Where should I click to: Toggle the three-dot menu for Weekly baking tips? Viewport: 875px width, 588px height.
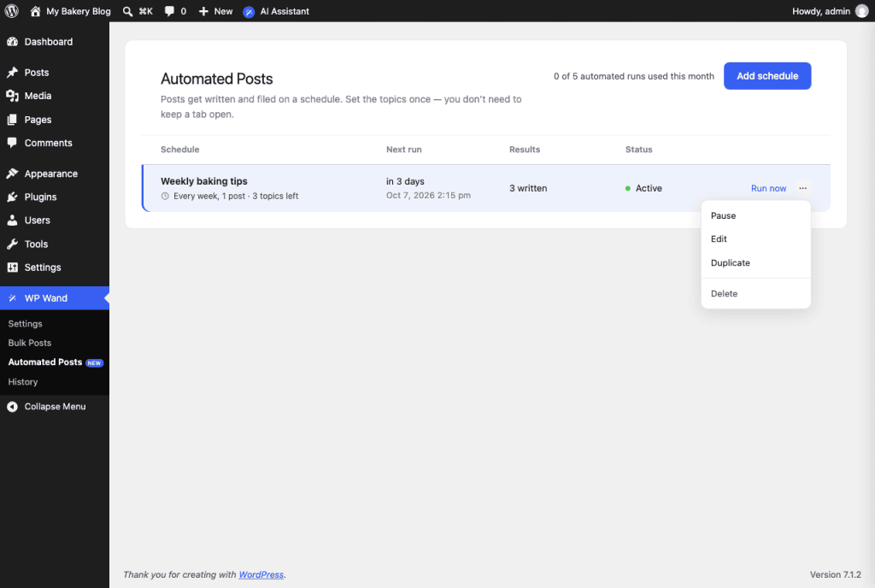[802, 188]
